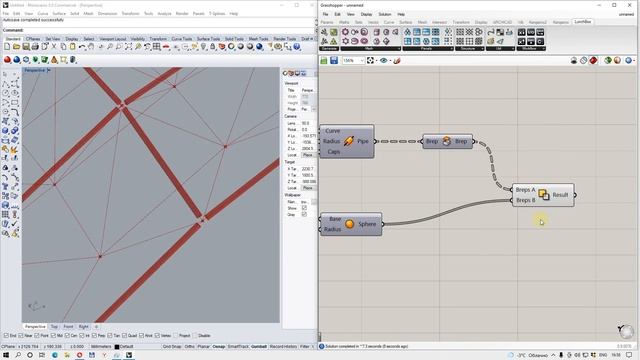The image size is (640, 360).
Task: Click the Pipe component icon on Grasshopper canvas
Action: pyautogui.click(x=348, y=141)
